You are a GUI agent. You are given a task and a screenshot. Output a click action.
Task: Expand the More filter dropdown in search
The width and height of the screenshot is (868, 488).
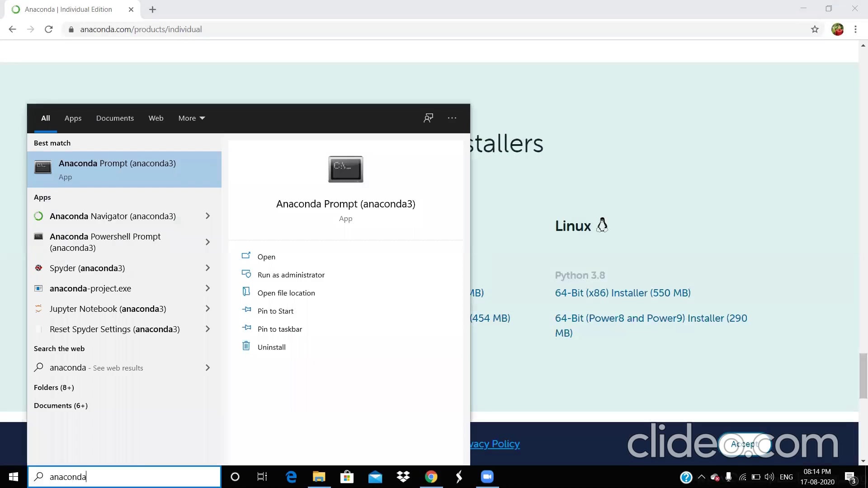(x=191, y=118)
